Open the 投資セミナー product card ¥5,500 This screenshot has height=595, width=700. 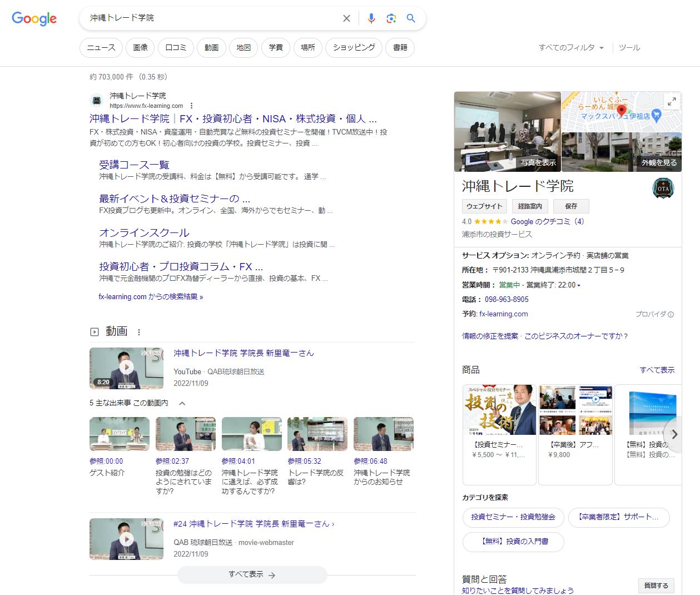click(x=499, y=434)
